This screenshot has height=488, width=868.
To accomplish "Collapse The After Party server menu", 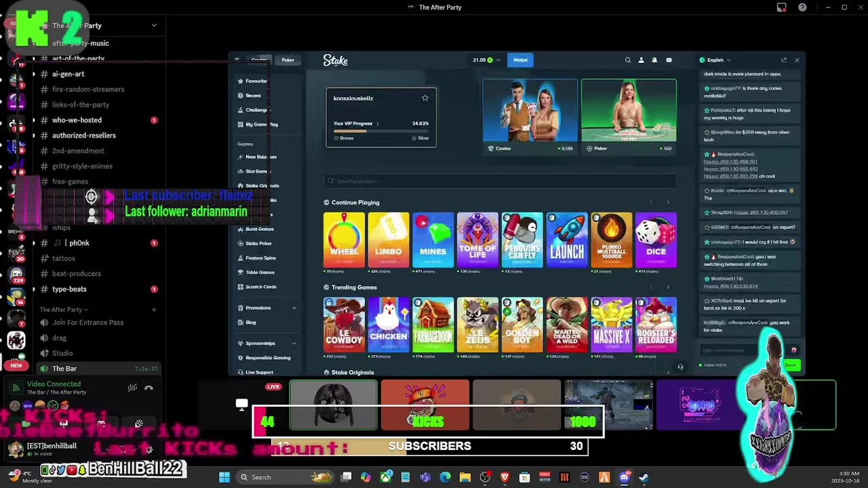I will [x=154, y=25].
